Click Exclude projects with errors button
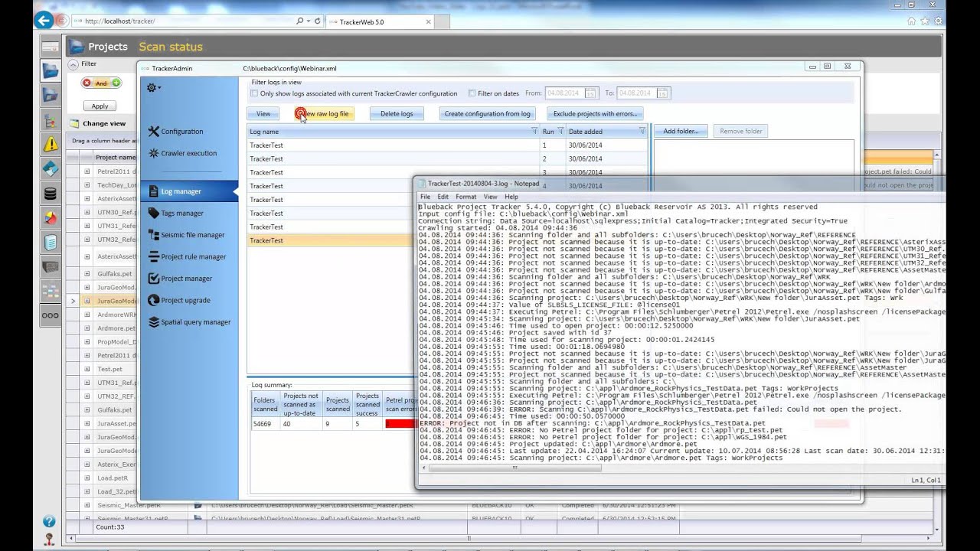 tap(595, 114)
